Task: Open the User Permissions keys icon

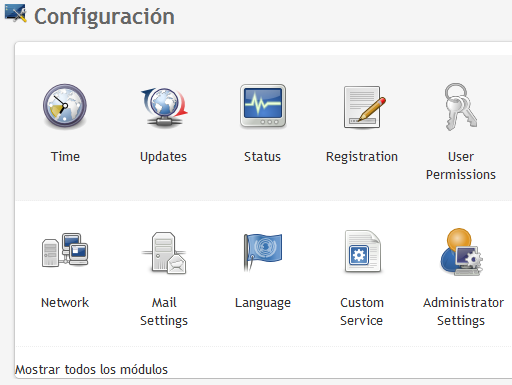Action: coord(461,107)
